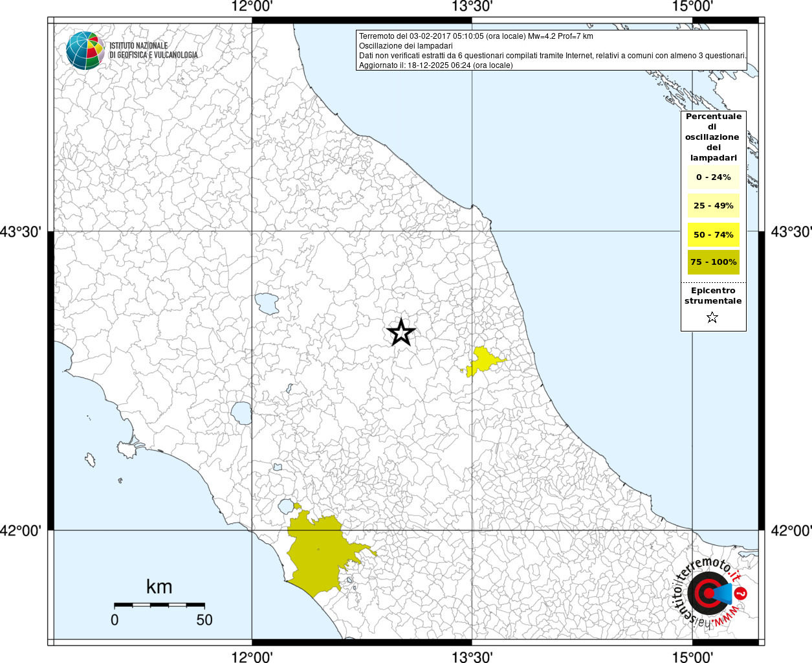This screenshot has height=663, width=812.
Task: Click the bottom 13°30' longitude label
Action: point(472,657)
